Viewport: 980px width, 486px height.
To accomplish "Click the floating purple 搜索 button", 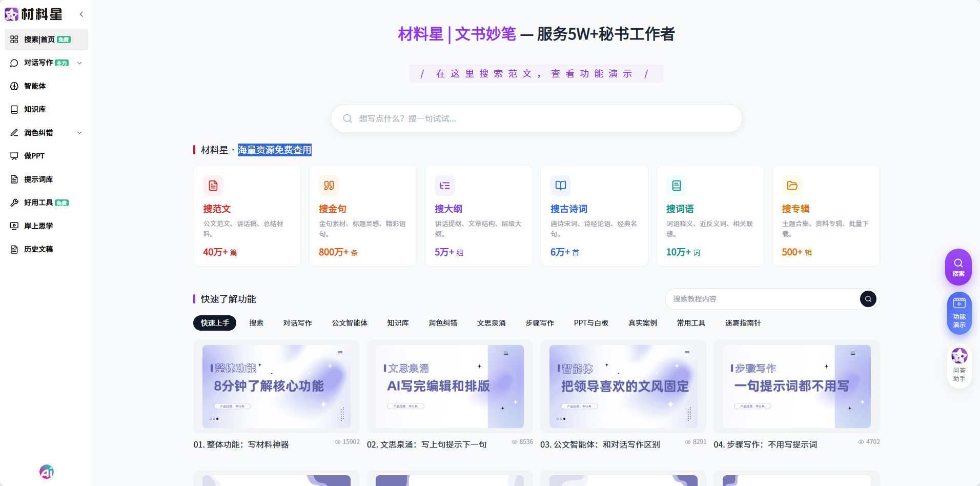I will click(958, 267).
